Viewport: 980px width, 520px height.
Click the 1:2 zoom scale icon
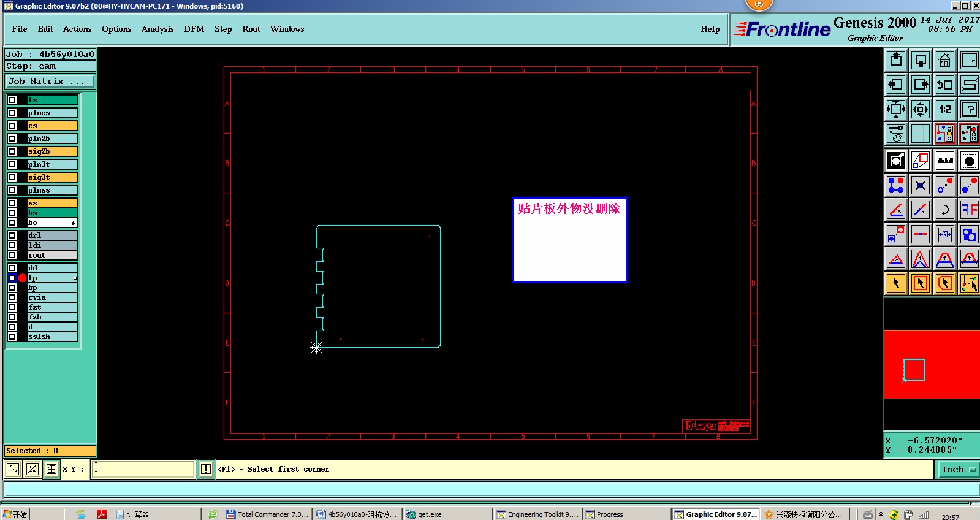click(945, 109)
